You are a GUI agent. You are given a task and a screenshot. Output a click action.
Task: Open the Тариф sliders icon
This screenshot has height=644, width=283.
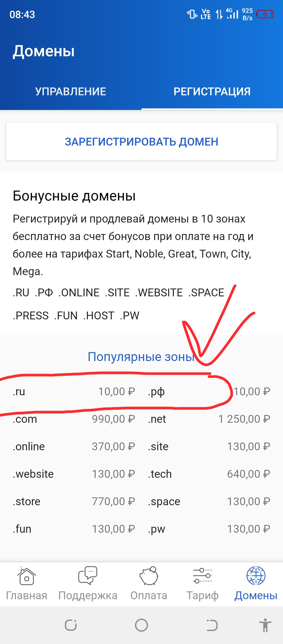[202, 576]
